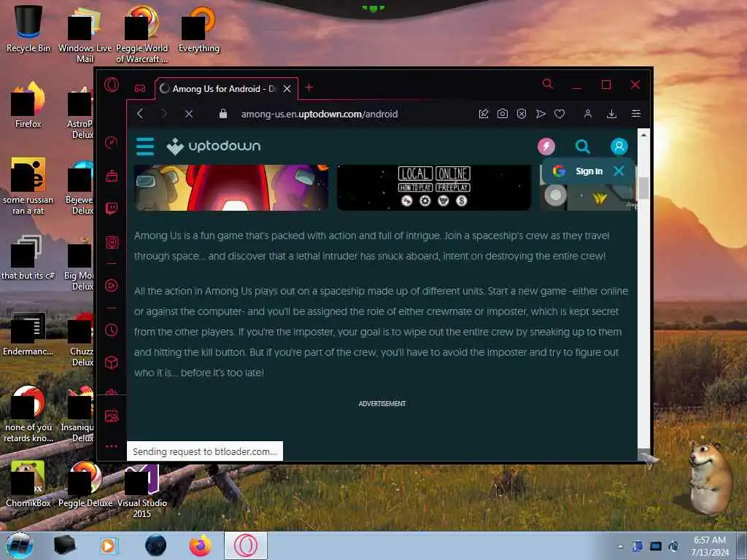Click the pink lightning icon on Uptodown

pyautogui.click(x=546, y=146)
